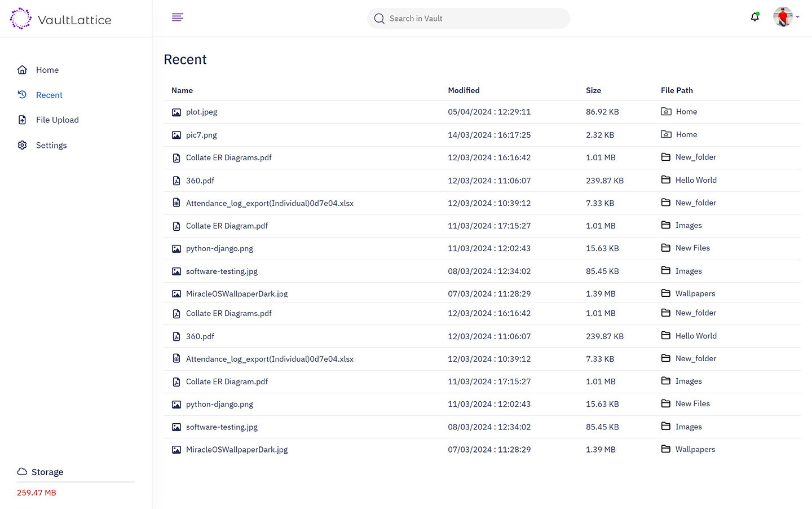Click the cloud Storage icon
The width and height of the screenshot is (812, 509).
click(x=22, y=472)
